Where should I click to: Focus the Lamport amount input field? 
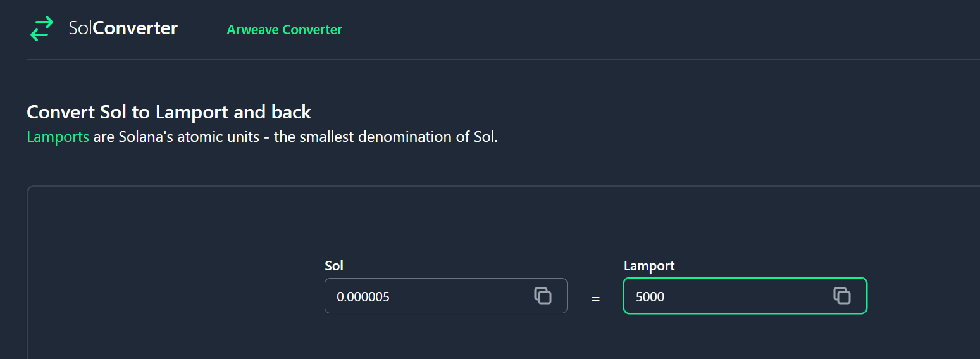pyautogui.click(x=745, y=296)
